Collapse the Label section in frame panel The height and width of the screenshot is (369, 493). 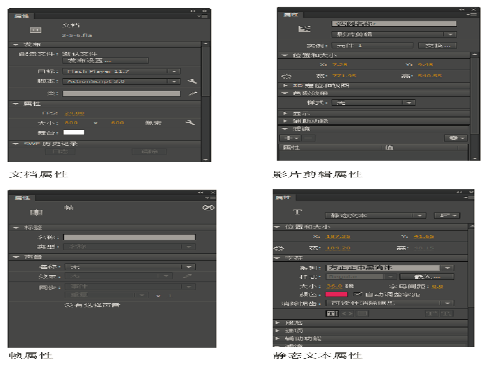[16, 228]
